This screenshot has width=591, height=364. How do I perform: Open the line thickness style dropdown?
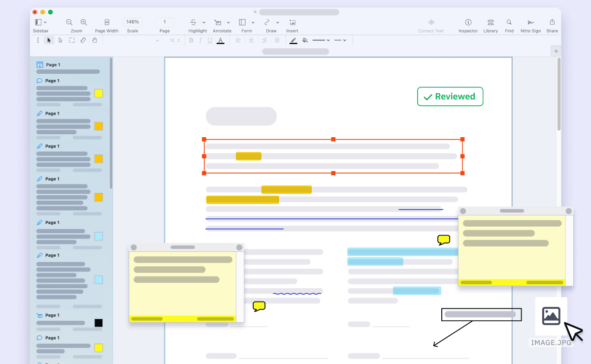click(x=321, y=40)
